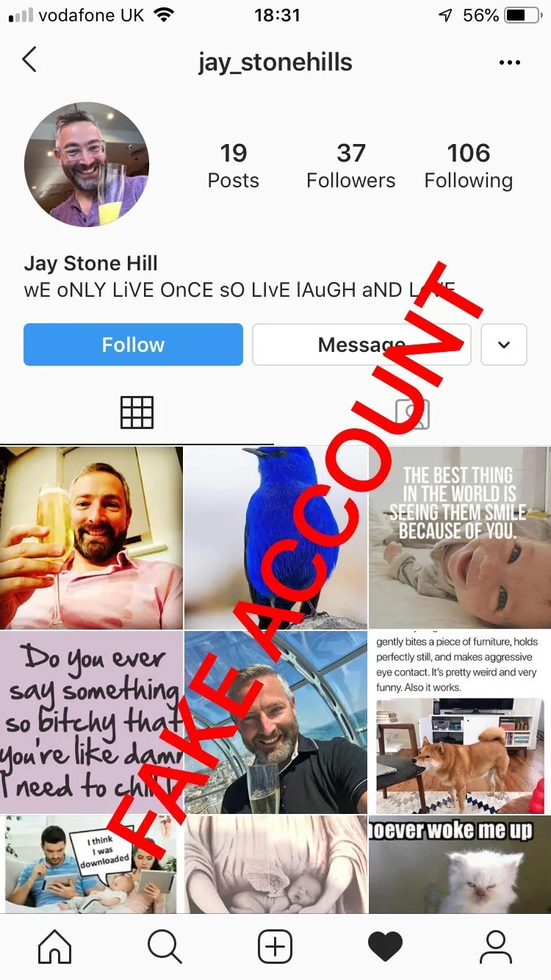View the jay_stonehills profile picture

[x=87, y=165]
